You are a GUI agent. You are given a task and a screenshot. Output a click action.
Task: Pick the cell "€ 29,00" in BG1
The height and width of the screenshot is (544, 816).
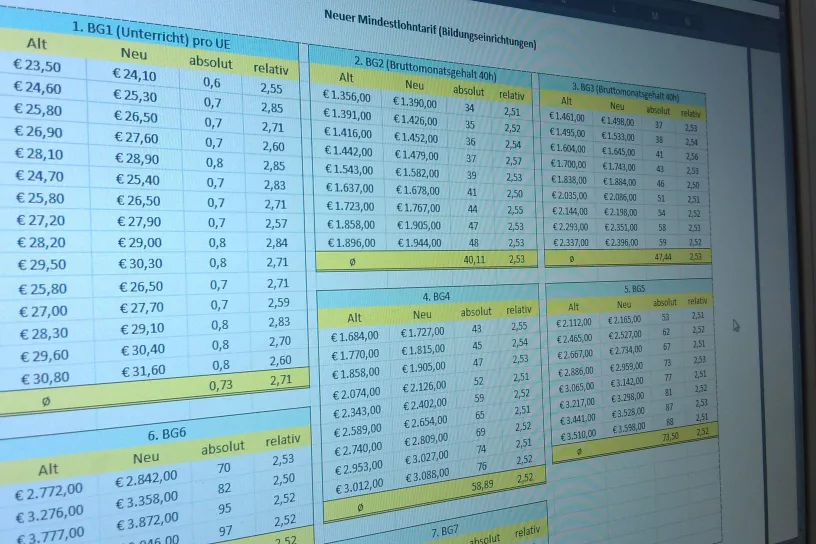(139, 243)
